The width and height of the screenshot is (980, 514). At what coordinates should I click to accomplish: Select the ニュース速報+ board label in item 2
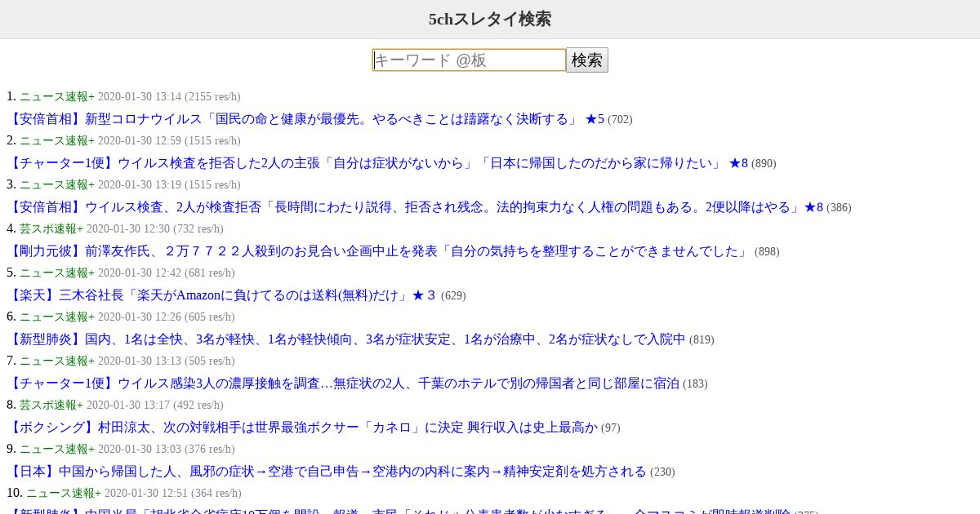57,141
